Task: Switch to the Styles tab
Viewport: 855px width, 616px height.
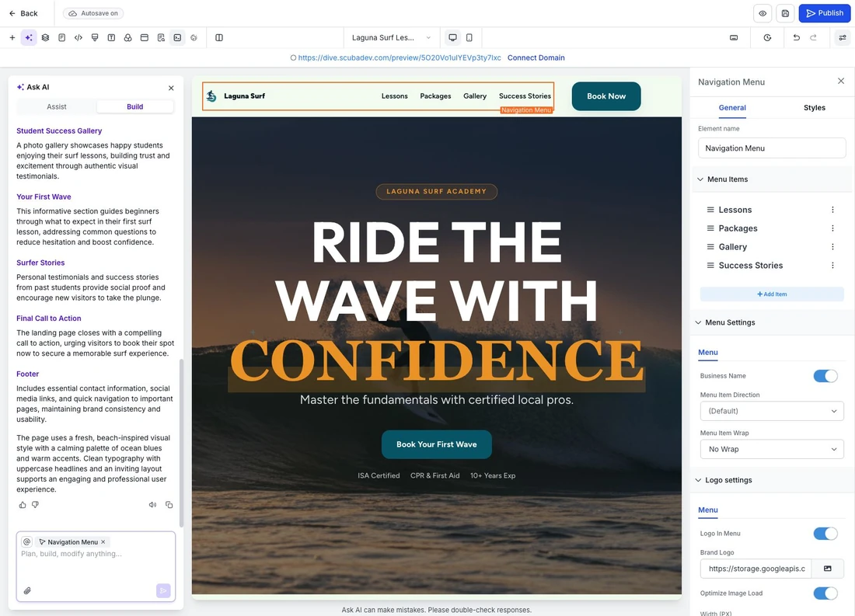Action: click(x=814, y=108)
